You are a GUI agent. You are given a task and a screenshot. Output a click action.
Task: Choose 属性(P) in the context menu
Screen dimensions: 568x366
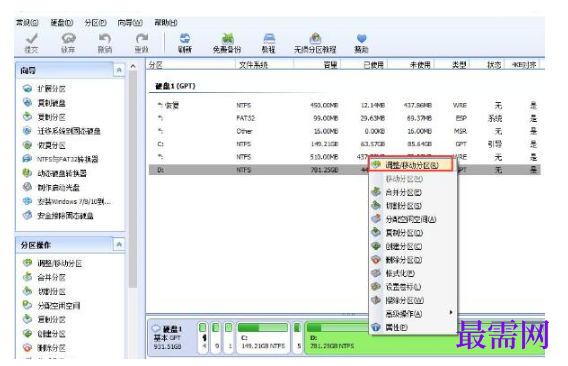pos(413,328)
